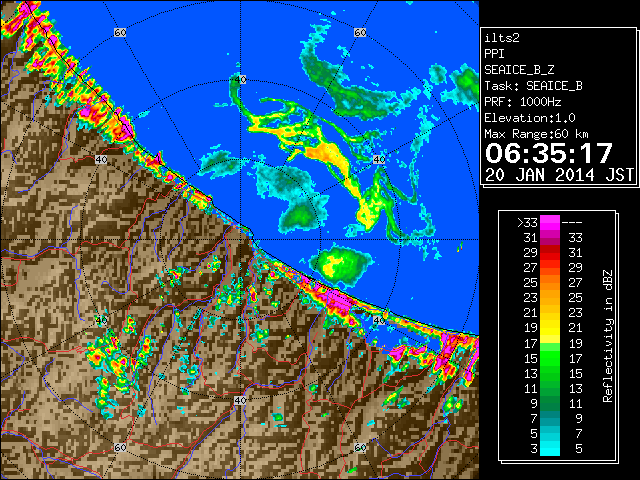This screenshot has height=480, width=640.
Task: Click the Reflectivity in dBZ axis title
Action: coord(608,336)
